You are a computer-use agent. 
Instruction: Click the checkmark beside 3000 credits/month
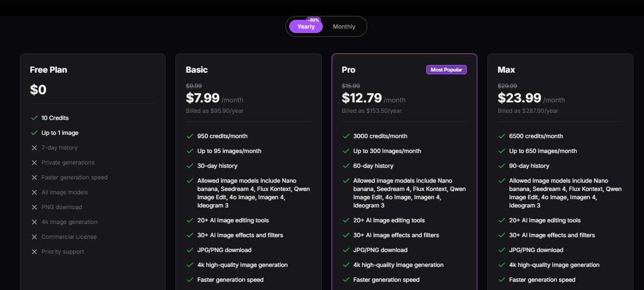(346, 136)
